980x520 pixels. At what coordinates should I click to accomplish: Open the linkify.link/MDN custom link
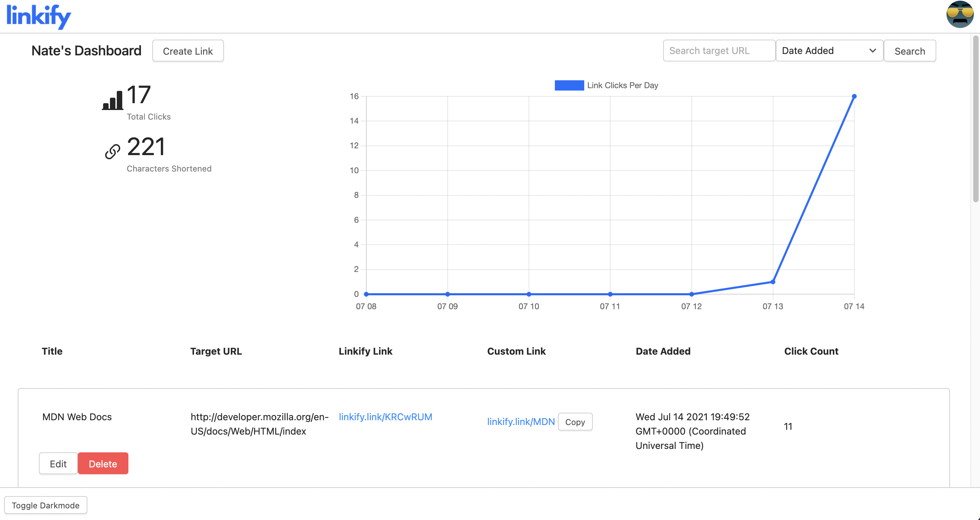521,421
